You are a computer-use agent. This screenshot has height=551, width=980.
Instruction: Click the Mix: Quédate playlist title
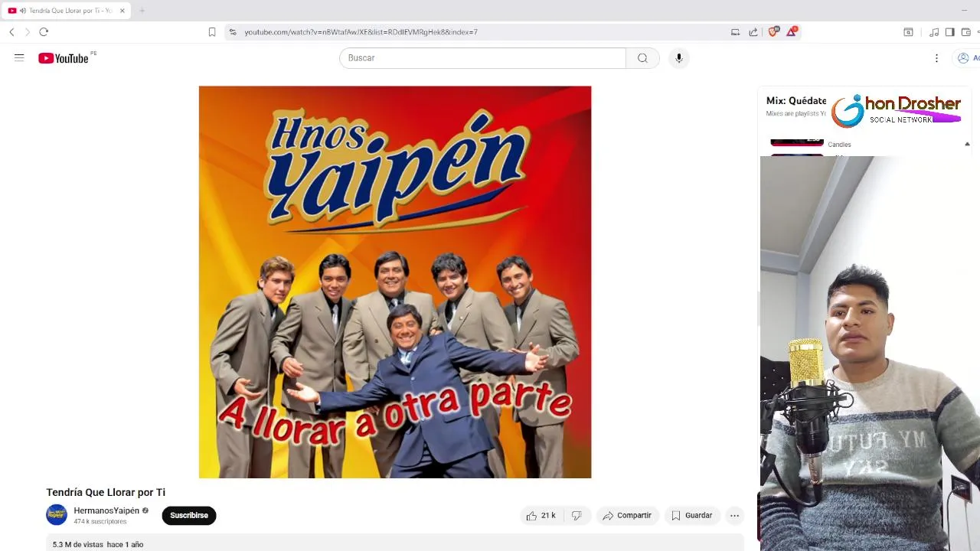click(796, 101)
